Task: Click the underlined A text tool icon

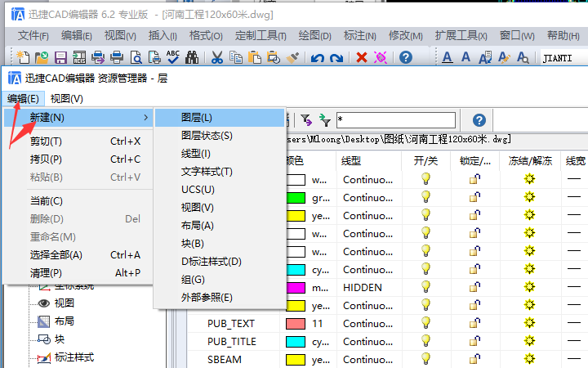Action: pos(447,57)
